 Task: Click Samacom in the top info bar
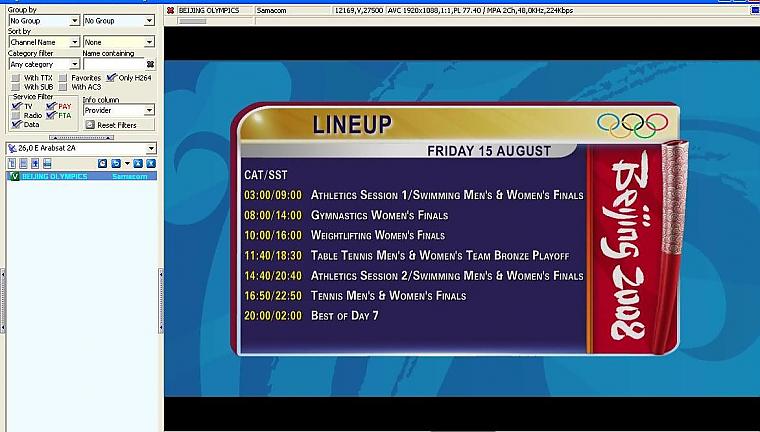pyautogui.click(x=271, y=10)
